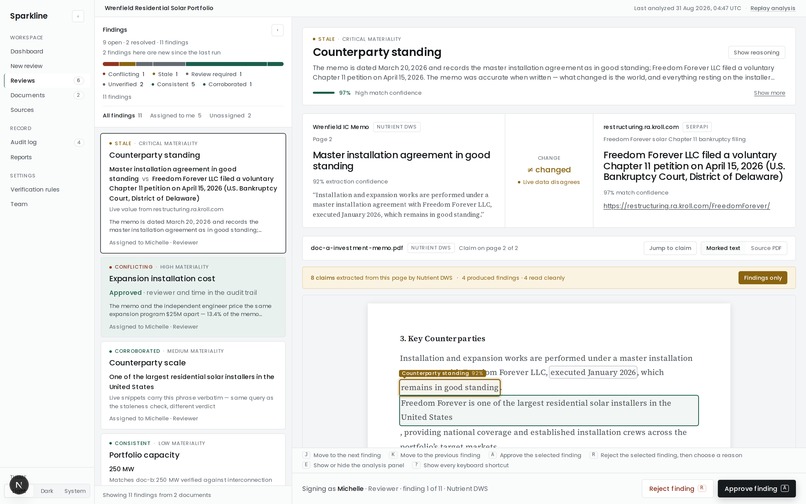Open Documents in the sidebar
The width and height of the screenshot is (806, 504).
pos(47,95)
